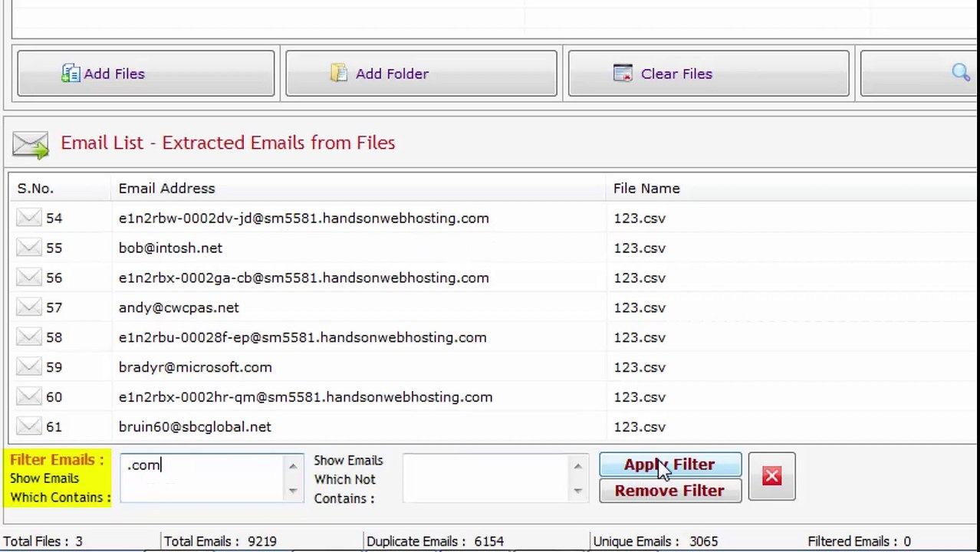Select email bradyr@microsoft.com

pos(195,368)
